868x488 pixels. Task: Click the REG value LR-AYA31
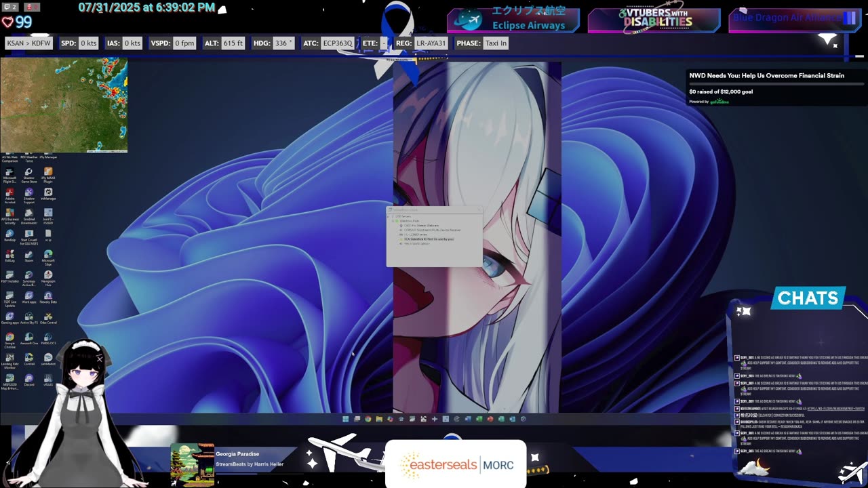[x=431, y=43]
